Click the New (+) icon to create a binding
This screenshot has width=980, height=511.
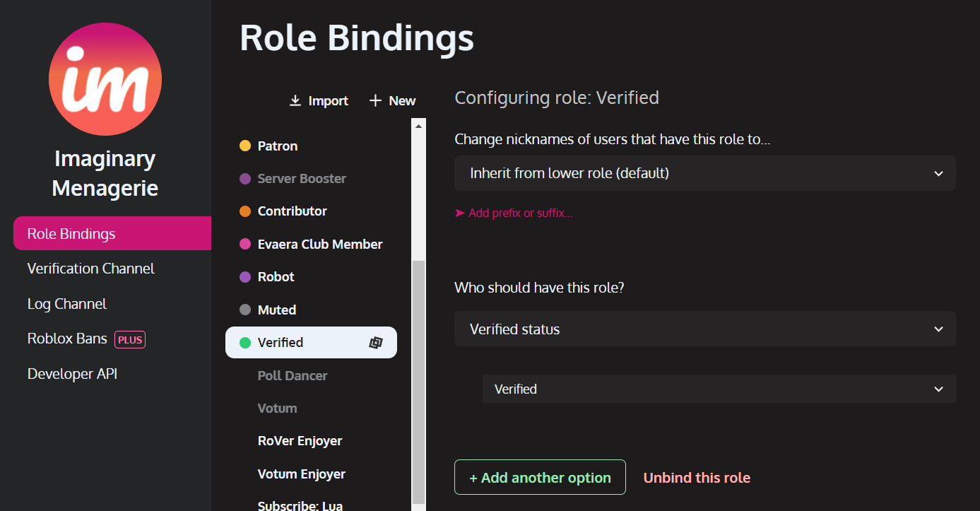coord(374,100)
